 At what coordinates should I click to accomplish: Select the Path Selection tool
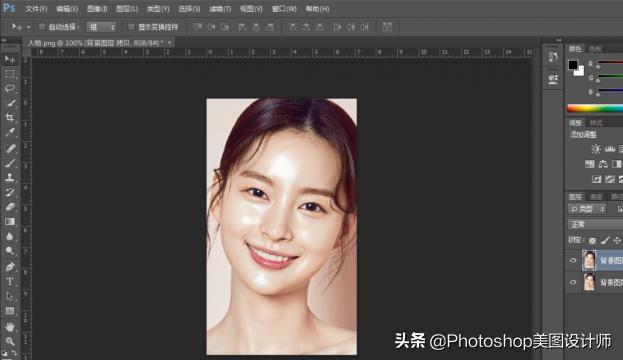pyautogui.click(x=10, y=296)
